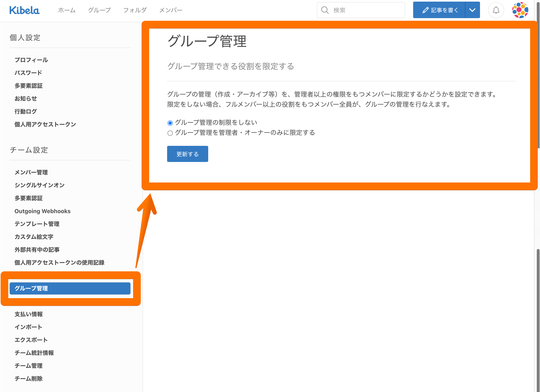The width and height of the screenshot is (540, 392).
Task: Expand the 記事を書く dropdown arrow
Action: (472, 10)
